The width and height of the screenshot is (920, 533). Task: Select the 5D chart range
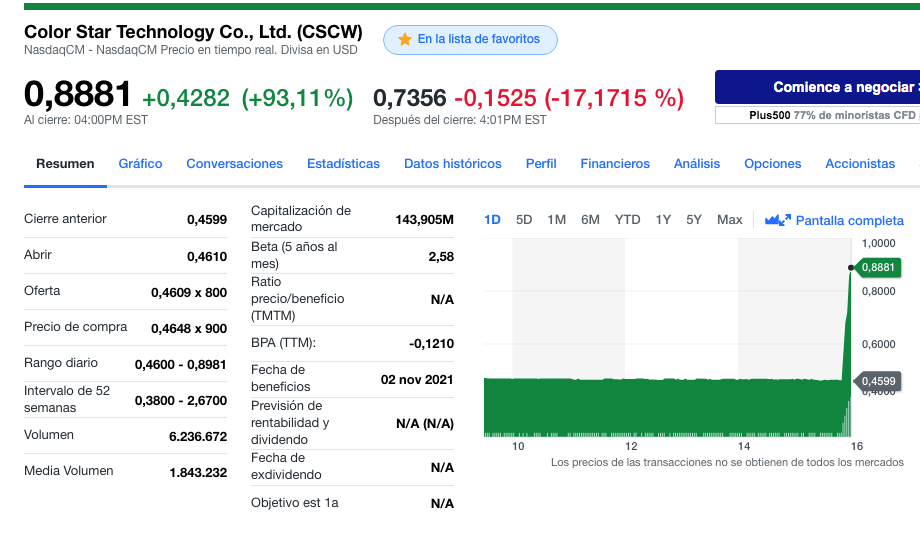coord(524,220)
